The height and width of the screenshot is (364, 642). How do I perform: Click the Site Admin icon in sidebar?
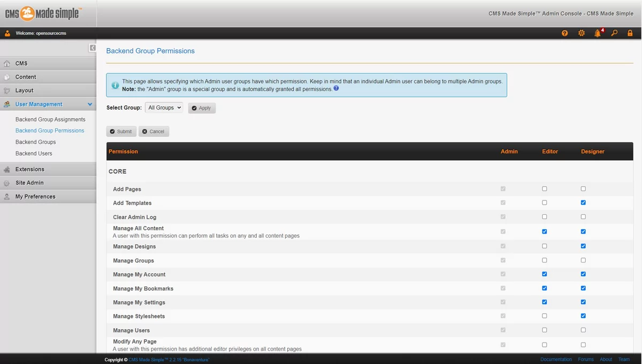[x=7, y=183]
